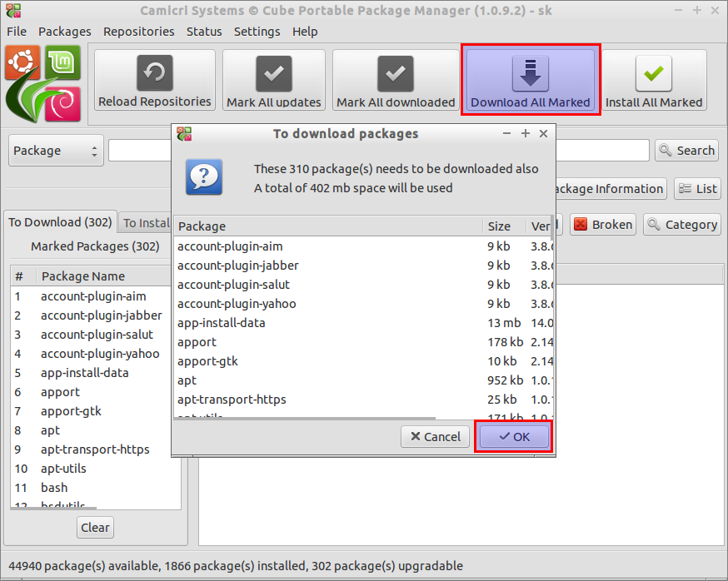Open the List view button
Image resolution: width=728 pixels, height=581 pixels.
click(x=697, y=189)
